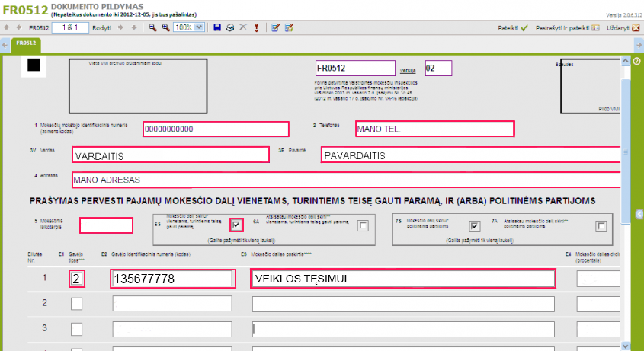Click the Pavardė field PAVARDAITIS

pos(470,155)
